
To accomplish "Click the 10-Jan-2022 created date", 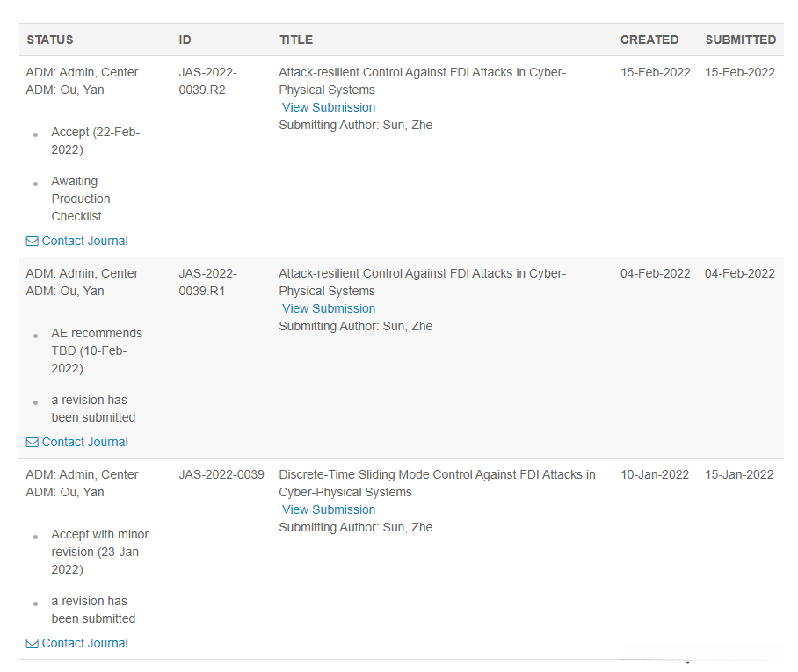I will coord(655,474).
